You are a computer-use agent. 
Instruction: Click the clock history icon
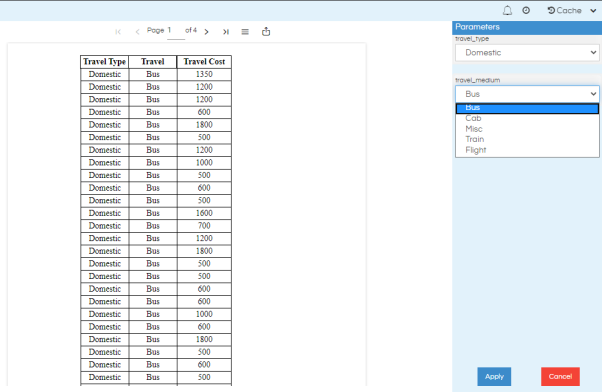pos(526,10)
